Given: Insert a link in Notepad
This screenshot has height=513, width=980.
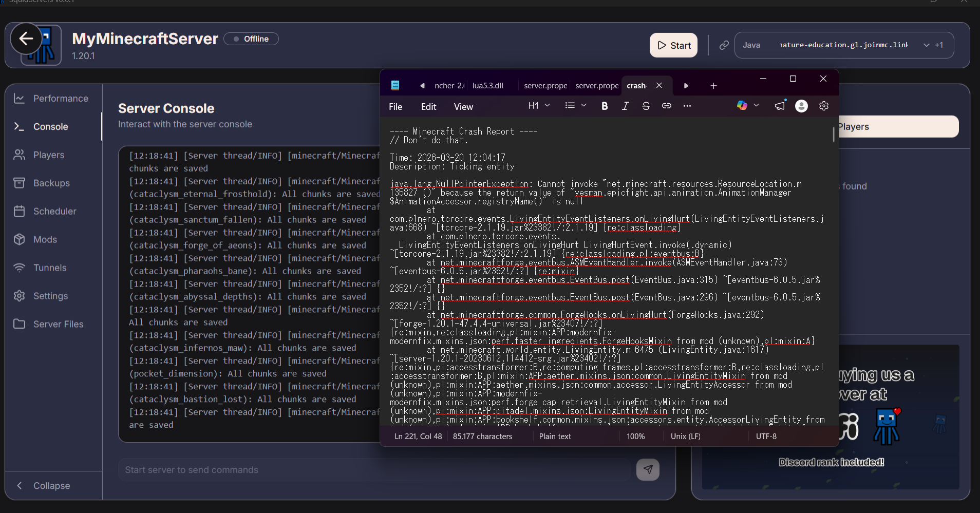Looking at the screenshot, I should [666, 106].
